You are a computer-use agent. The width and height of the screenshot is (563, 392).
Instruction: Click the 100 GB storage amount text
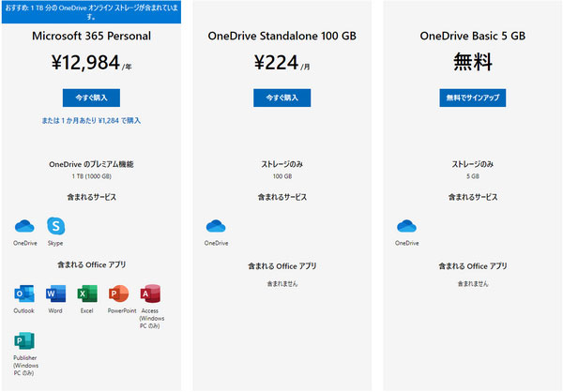pyautogui.click(x=282, y=176)
